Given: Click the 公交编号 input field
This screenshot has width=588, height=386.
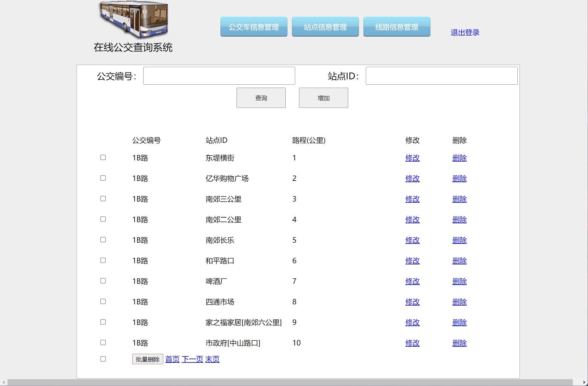Looking at the screenshot, I should point(219,75).
